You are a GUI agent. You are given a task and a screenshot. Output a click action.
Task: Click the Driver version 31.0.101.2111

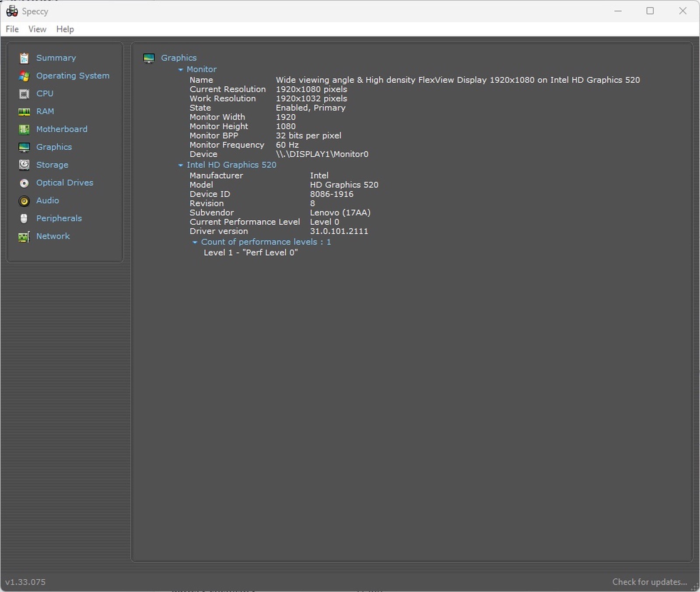339,231
